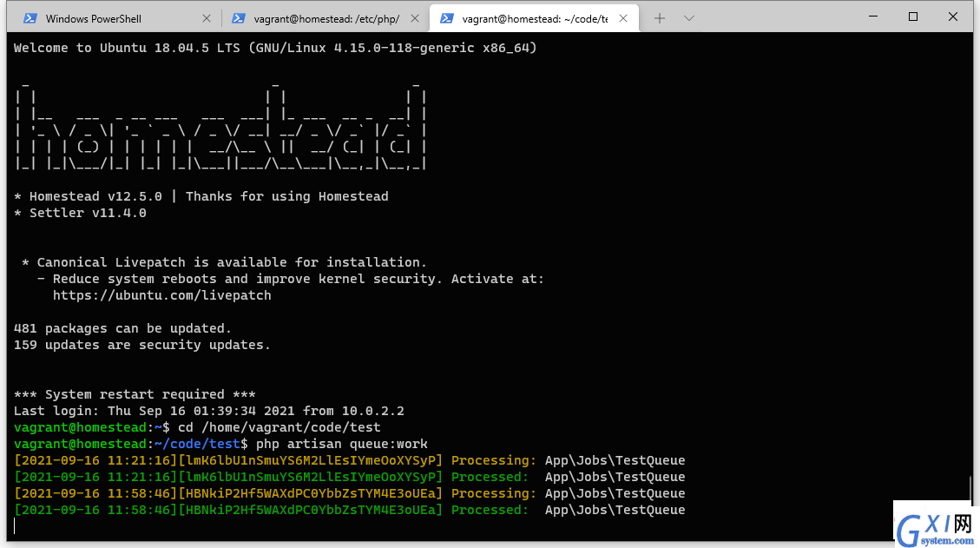Click the https://ubuntu.com/livepatch URL
Image resolution: width=980 pixels, height=548 pixels.
161,295
